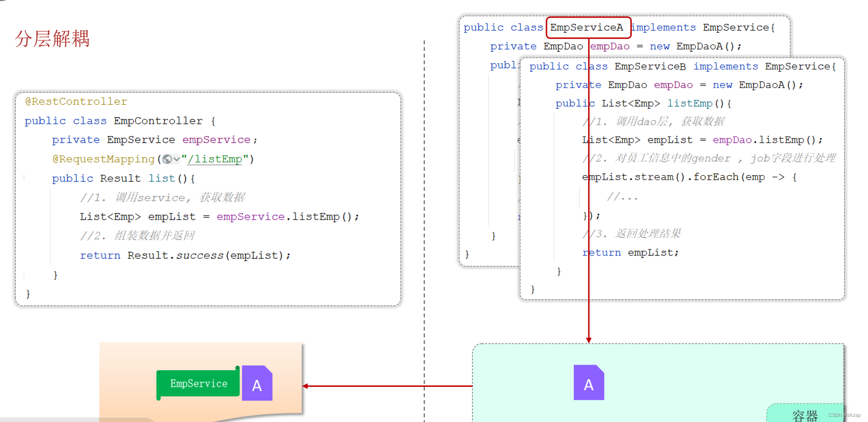This screenshot has height=422, width=868.
Task: Click the EmpServiceB class name
Action: click(650, 67)
